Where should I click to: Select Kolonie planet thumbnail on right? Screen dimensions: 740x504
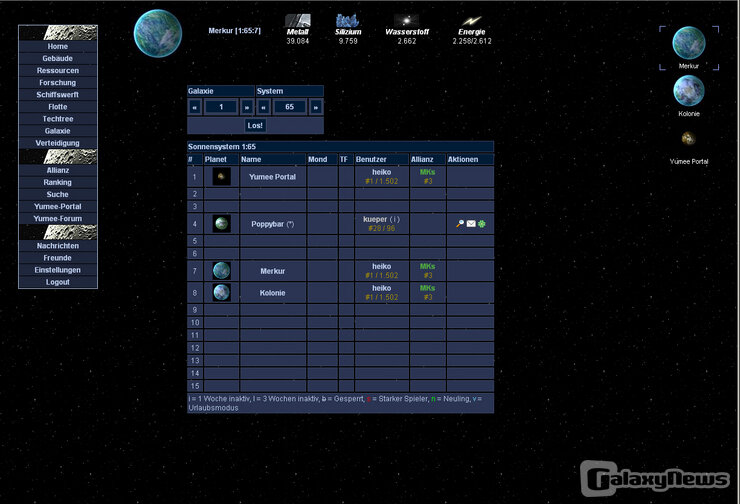pos(688,91)
